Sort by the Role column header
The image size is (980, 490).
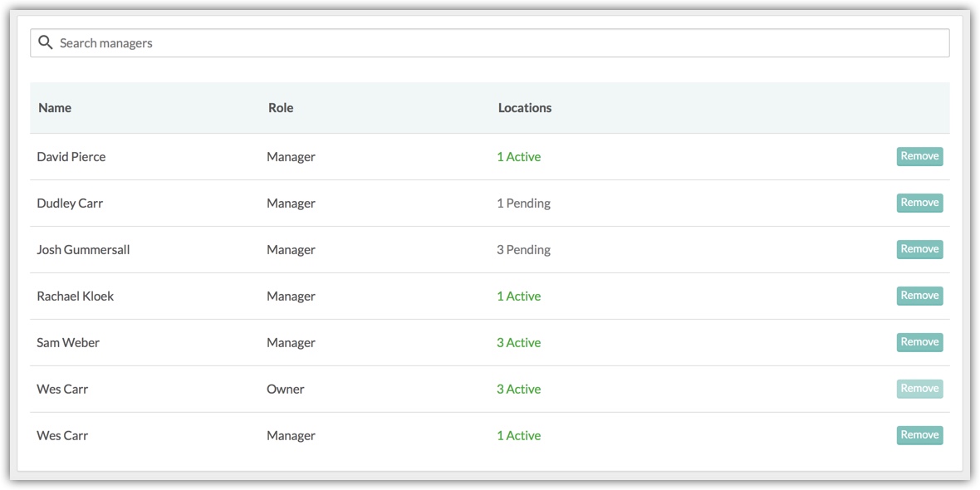pos(281,107)
